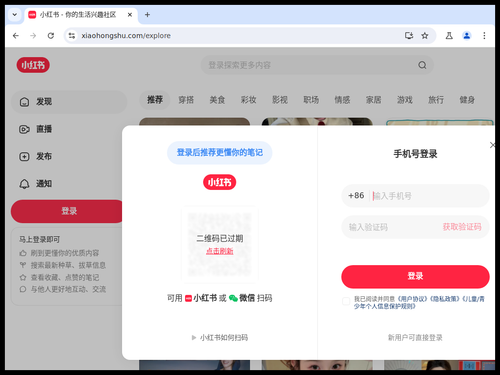
Task: Select the 美食 category tab
Action: (217, 100)
